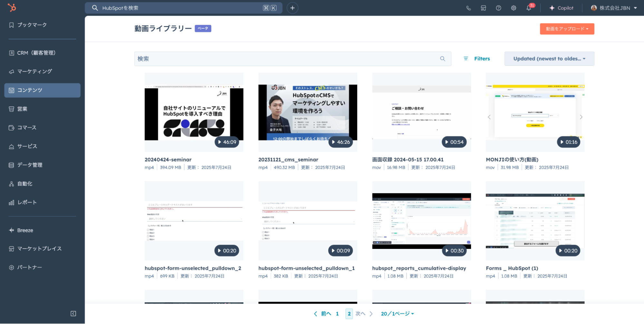This screenshot has width=644, height=324.
Task: Click the 00:54 play duration badge
Action: pyautogui.click(x=454, y=142)
